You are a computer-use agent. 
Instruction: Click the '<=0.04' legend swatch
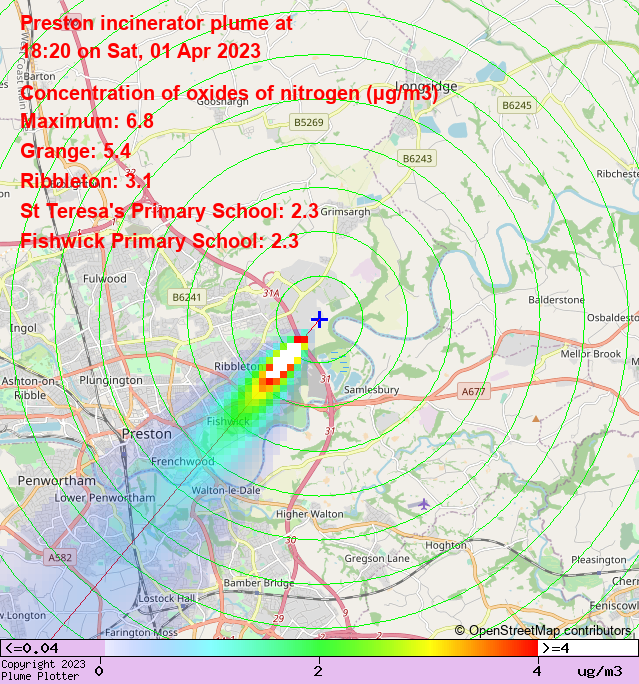point(52,648)
